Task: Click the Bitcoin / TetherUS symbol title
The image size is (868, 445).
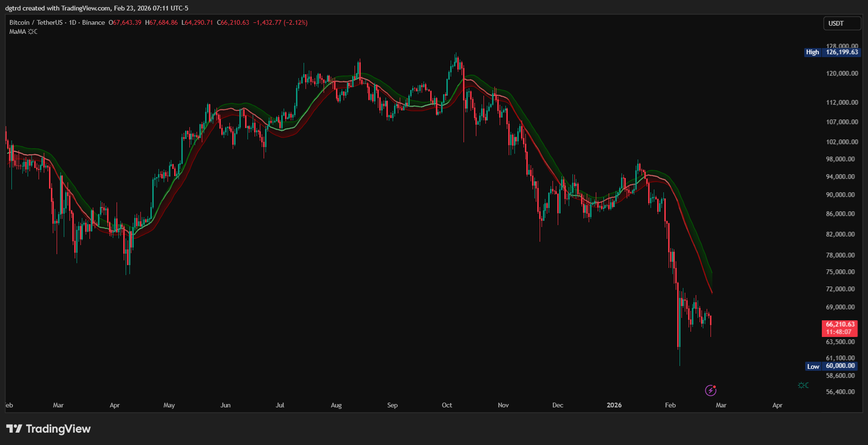Action: 36,22
